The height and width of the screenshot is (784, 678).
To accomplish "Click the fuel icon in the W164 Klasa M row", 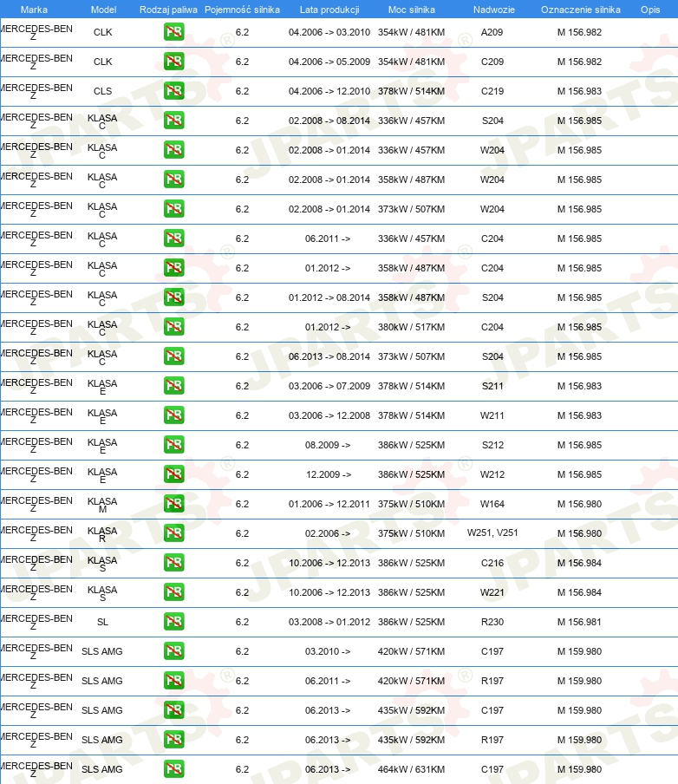I will [174, 504].
